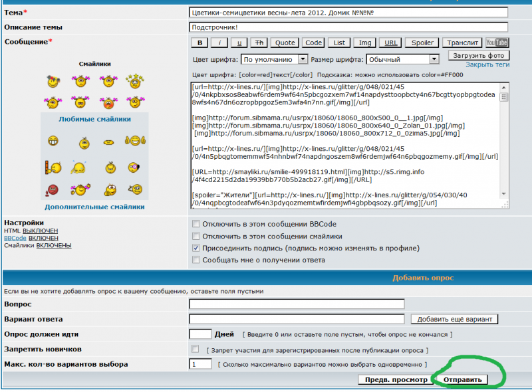Click the Макс. кол-во вариантов выбора field
Image resolution: width=532 pixels, height=392 pixels.
pos(200,364)
